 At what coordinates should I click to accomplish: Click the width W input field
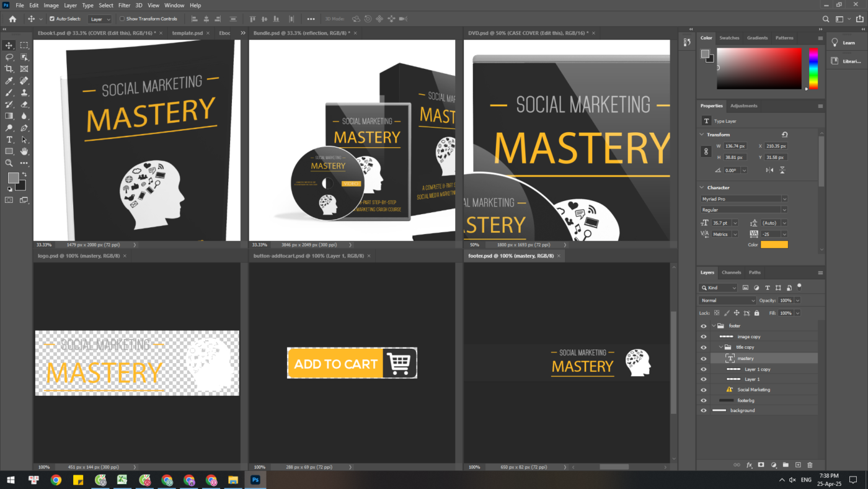[735, 146]
